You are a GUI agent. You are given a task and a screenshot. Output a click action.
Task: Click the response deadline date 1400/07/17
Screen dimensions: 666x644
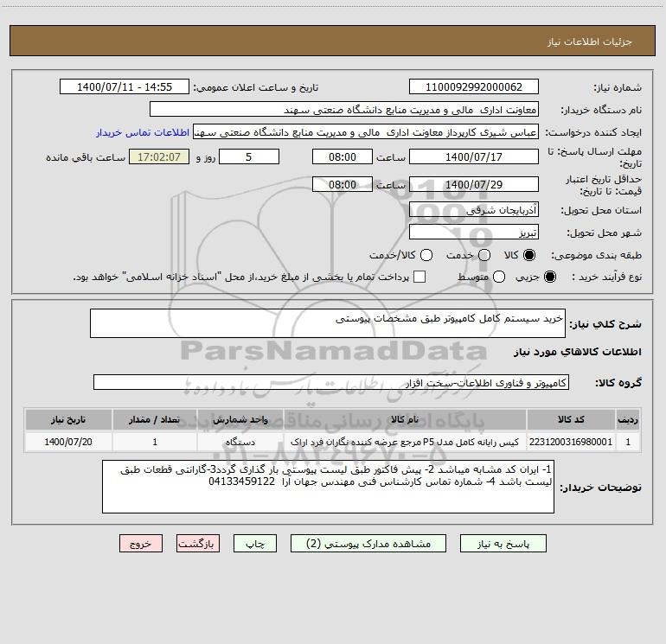tap(474, 157)
